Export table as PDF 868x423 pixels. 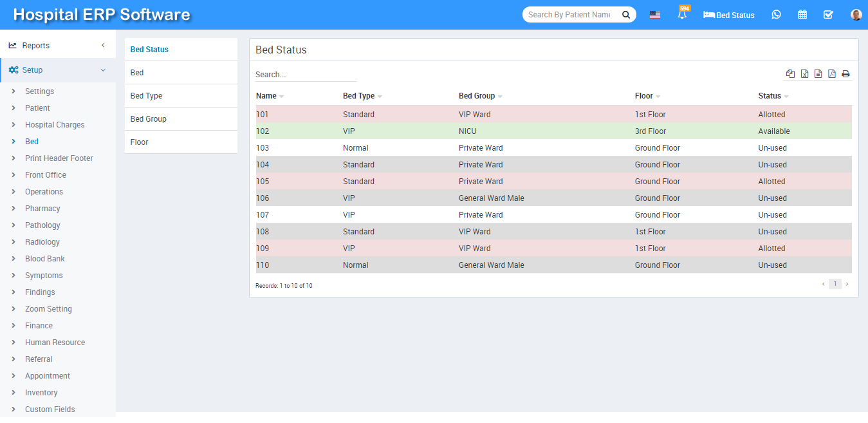tap(832, 74)
